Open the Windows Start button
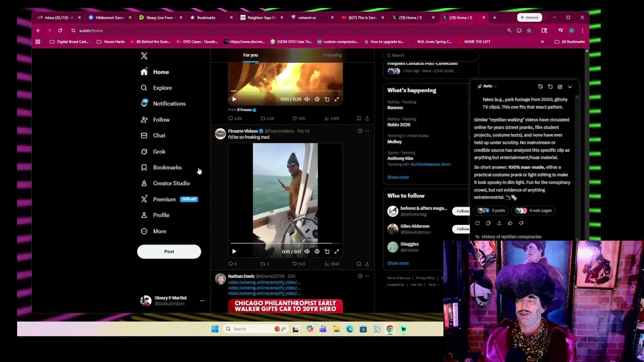 click(215, 329)
